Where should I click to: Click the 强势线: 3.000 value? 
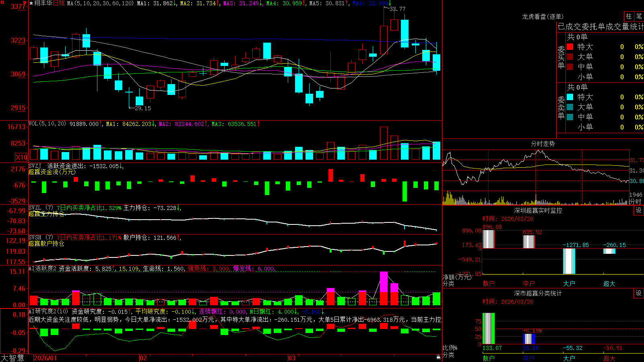point(209,268)
